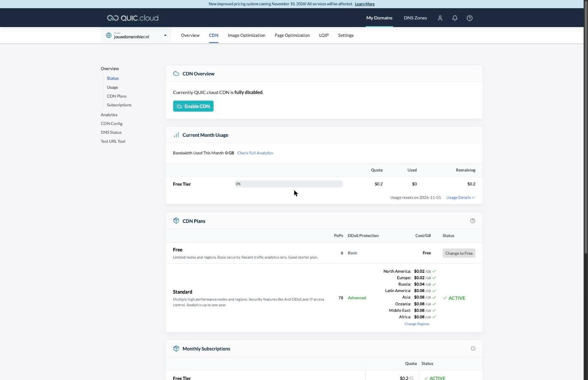Open DNS Zones
Screen dimensions: 588x380
(x=415, y=18)
